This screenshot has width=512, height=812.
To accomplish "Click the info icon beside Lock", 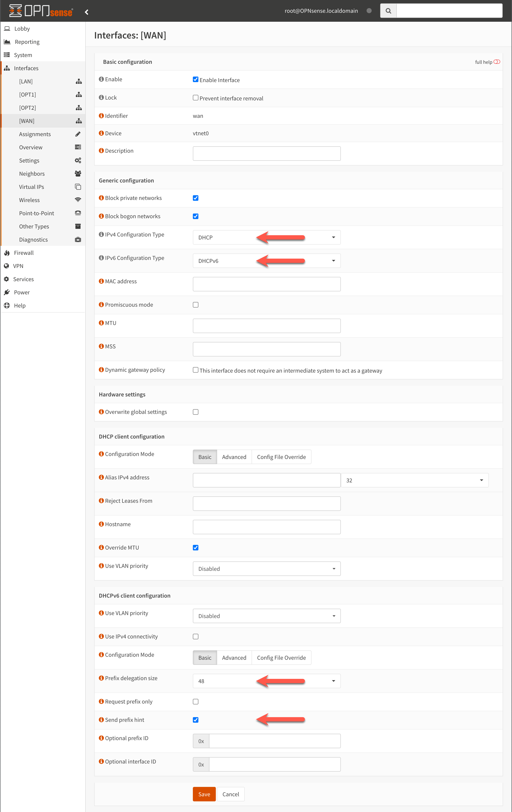I will pyautogui.click(x=101, y=97).
